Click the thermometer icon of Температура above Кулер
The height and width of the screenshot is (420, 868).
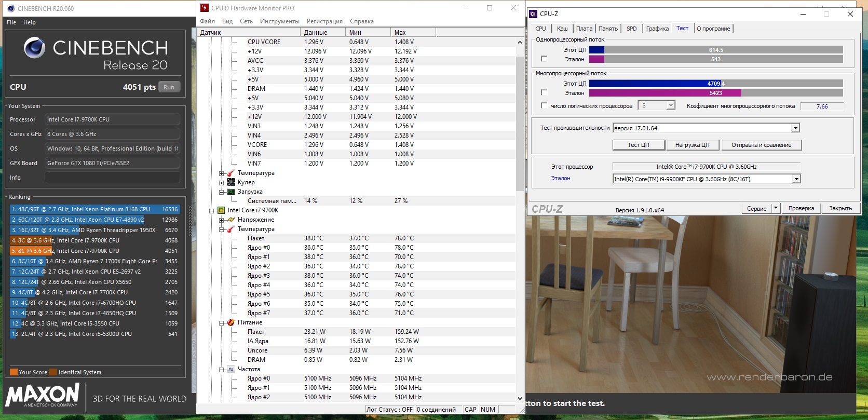tap(231, 173)
